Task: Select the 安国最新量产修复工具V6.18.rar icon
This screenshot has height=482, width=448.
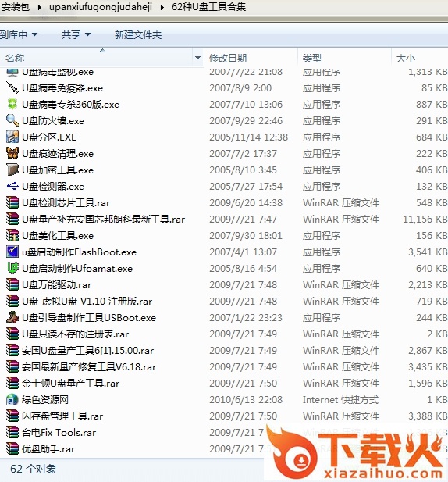Action: pyautogui.click(x=12, y=366)
